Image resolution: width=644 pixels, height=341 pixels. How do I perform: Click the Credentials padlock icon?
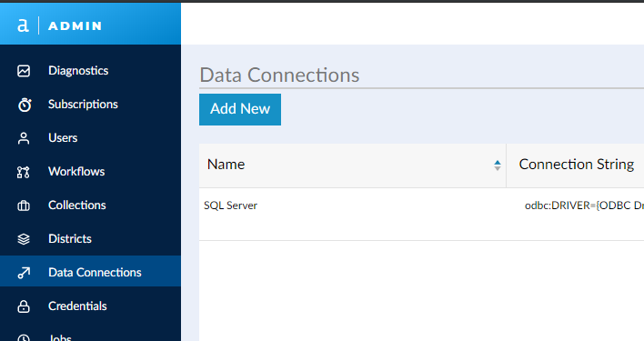pos(24,306)
